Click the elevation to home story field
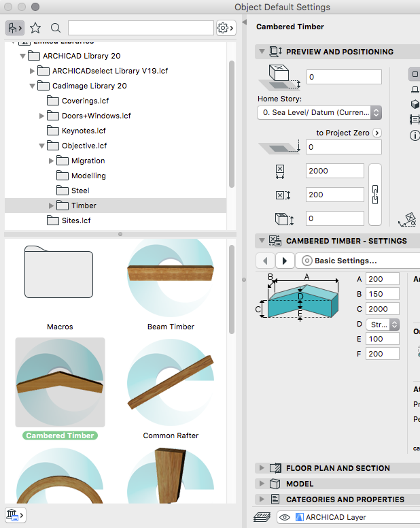The image size is (420, 528). [x=344, y=77]
